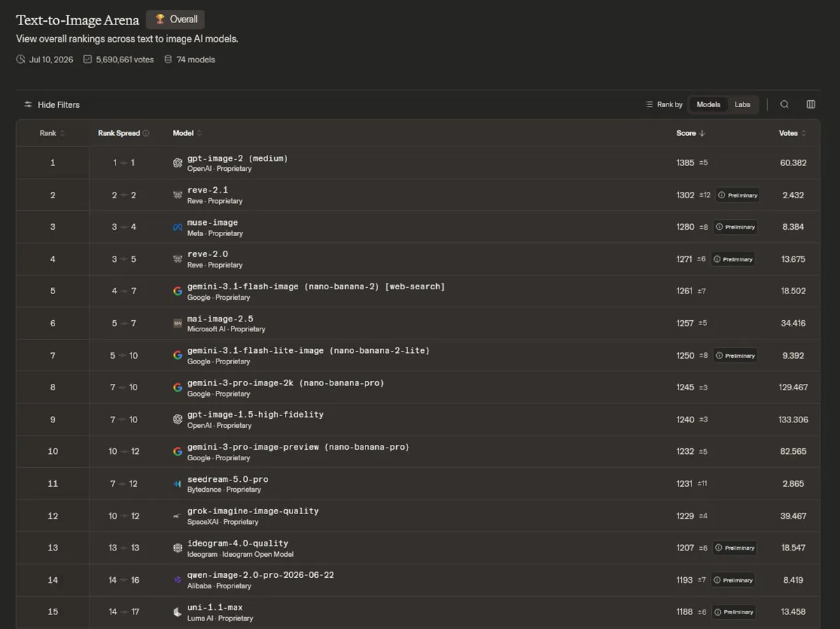Click the Bytedance logo beside seedream-5.0-pro
Screen dimensions: 840x629
coord(178,484)
